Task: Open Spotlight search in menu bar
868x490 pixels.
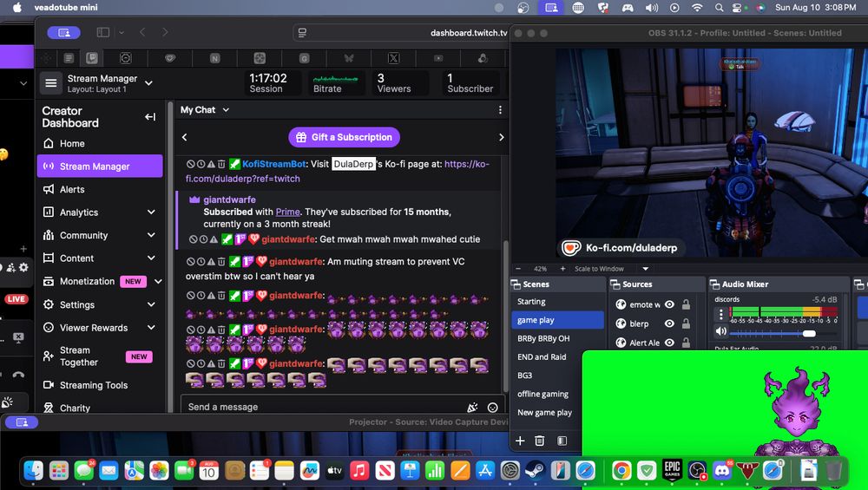Action: coord(719,8)
